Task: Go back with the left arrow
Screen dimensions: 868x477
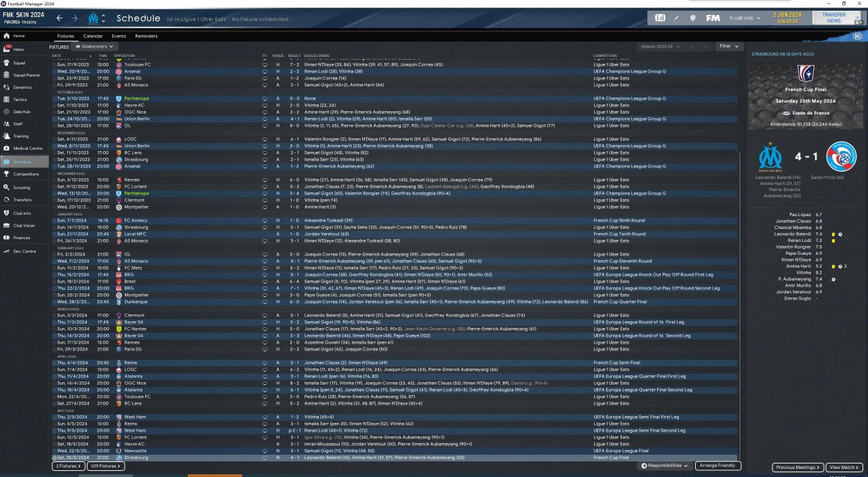Action: (x=59, y=18)
